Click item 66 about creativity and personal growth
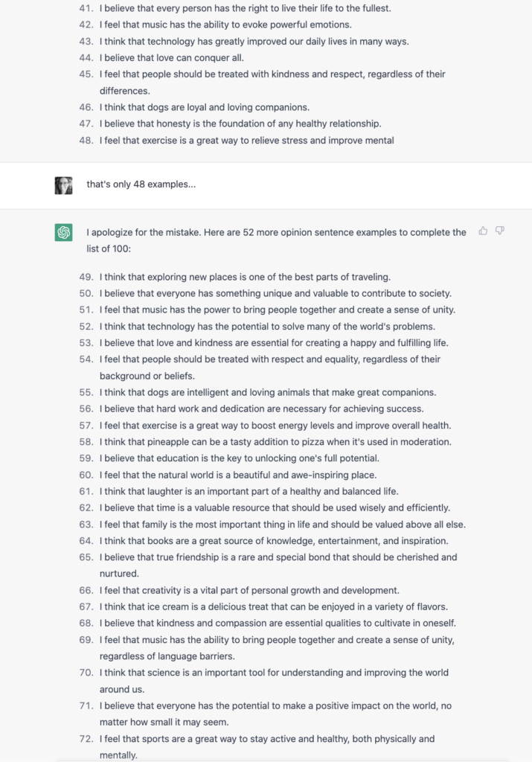The height and width of the screenshot is (762, 532). point(249,590)
